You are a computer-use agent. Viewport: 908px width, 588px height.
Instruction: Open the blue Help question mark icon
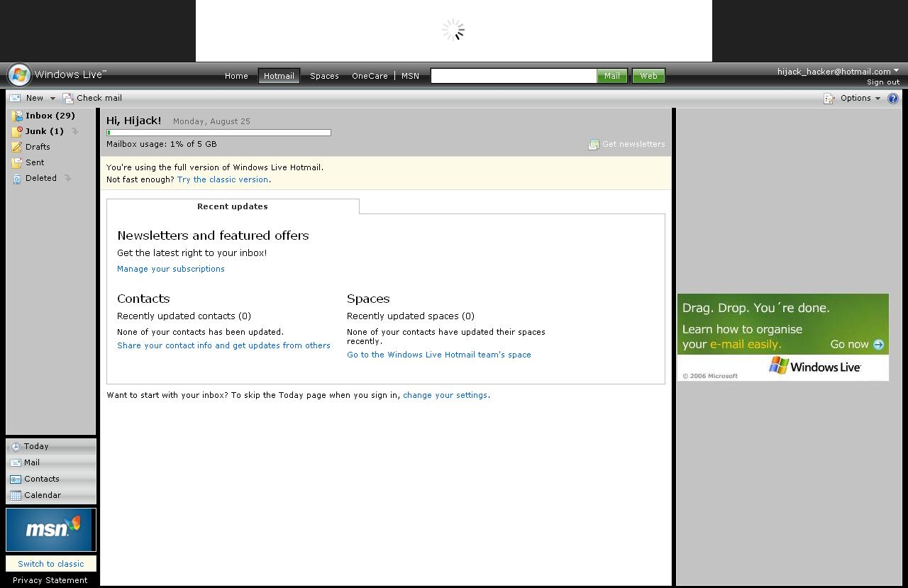[x=893, y=99]
